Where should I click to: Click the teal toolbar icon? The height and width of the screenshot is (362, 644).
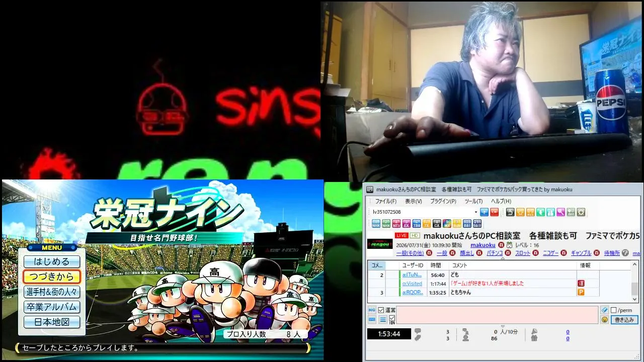[x=550, y=212]
